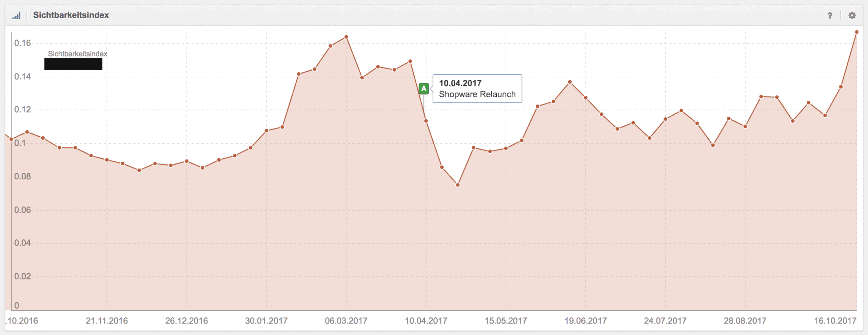
Task: Click the black redacted legend box
Action: (x=73, y=64)
